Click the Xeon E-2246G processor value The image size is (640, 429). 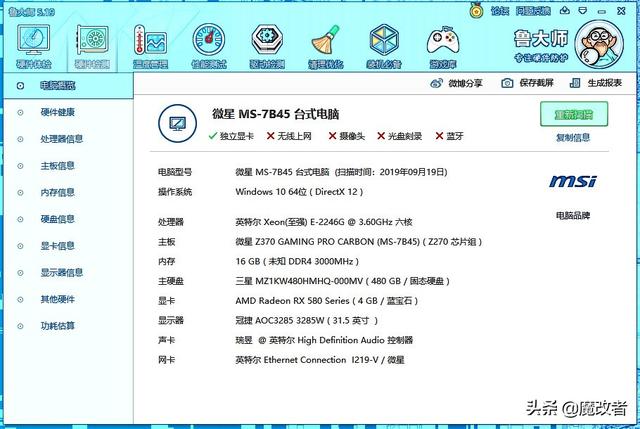[324, 222]
